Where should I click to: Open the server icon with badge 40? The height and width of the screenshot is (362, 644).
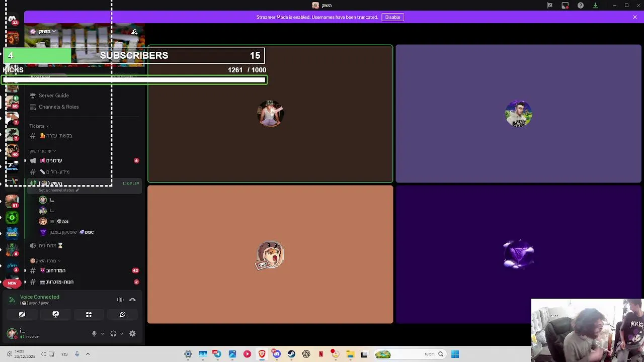click(12, 150)
